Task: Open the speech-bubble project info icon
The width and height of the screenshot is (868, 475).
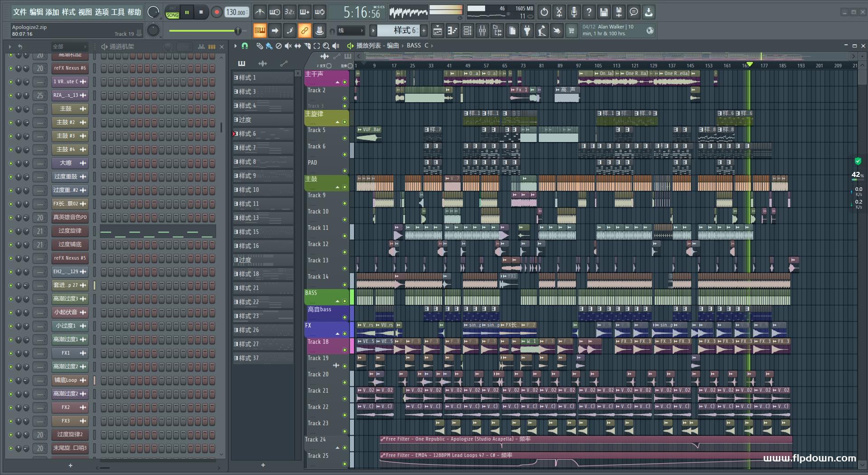Action: [634, 12]
